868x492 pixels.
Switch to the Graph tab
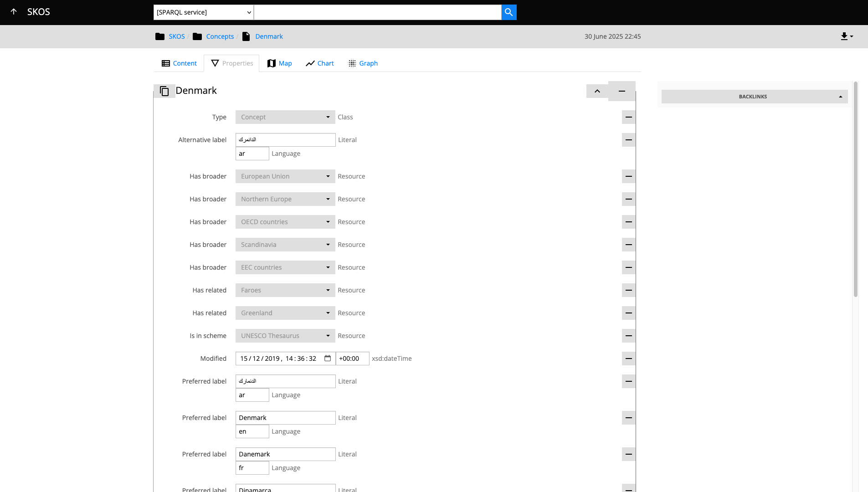363,63
